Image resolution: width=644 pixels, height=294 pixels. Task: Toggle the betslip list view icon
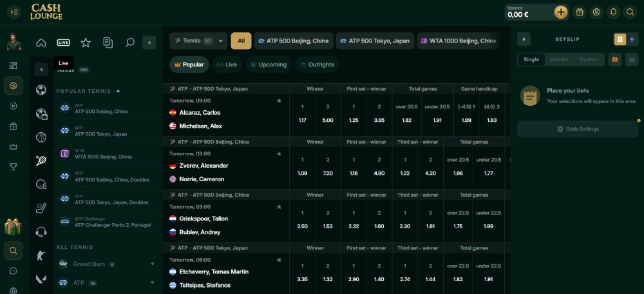620,39
